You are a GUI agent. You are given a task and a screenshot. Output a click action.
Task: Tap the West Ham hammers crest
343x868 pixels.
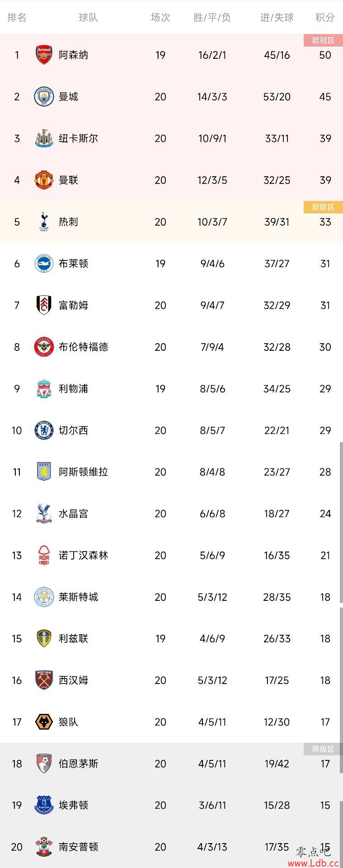tap(44, 680)
